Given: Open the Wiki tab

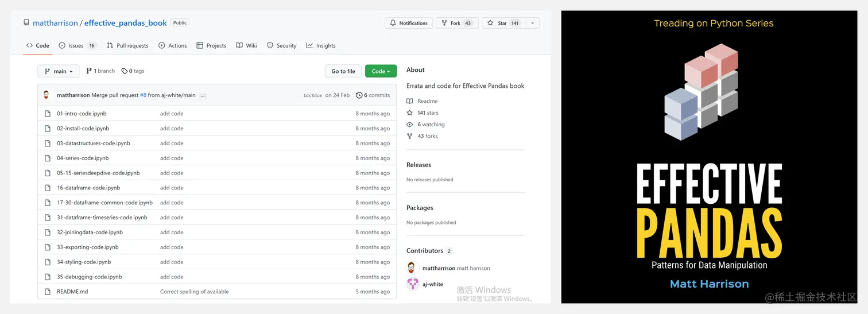Looking at the screenshot, I should [x=246, y=45].
